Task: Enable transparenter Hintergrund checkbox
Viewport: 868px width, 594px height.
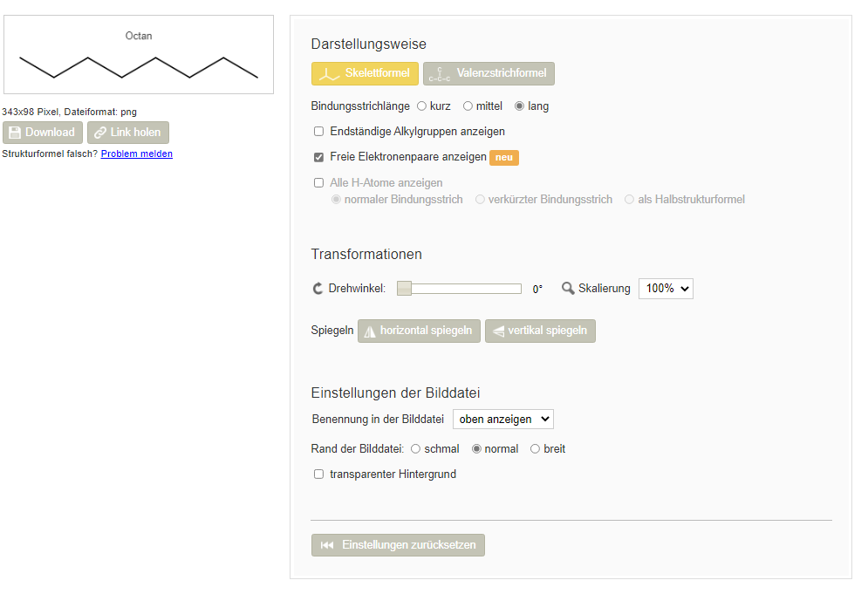Action: pyautogui.click(x=319, y=474)
